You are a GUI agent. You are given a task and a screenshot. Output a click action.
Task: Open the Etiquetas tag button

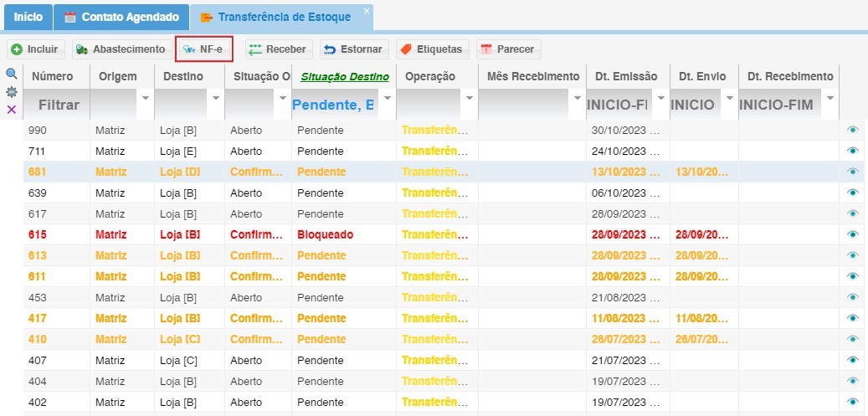tap(431, 49)
